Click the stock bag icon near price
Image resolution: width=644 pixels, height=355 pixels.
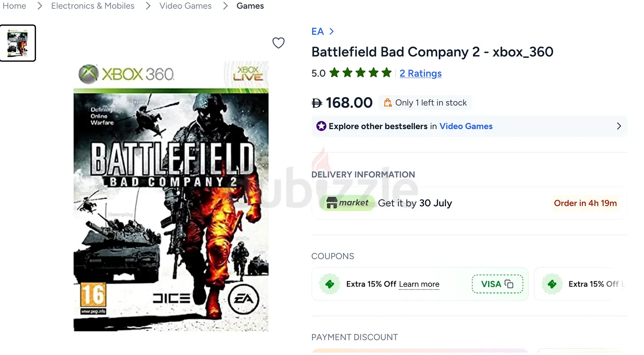[388, 103]
